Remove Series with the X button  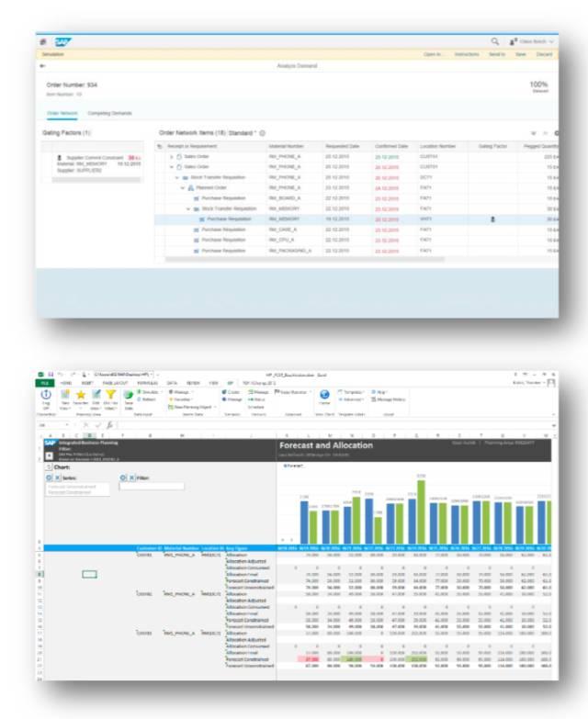57,477
